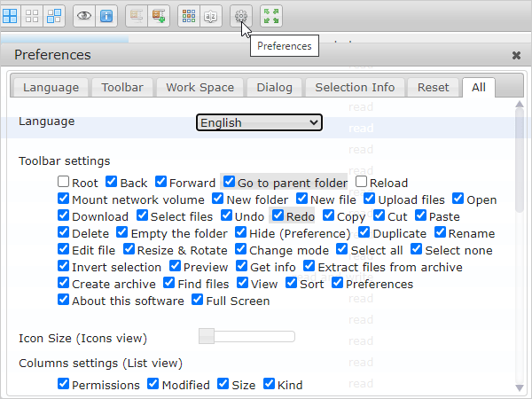Uncheck Extract files from archive checkbox
The width and height of the screenshot is (532, 399).
309,266
